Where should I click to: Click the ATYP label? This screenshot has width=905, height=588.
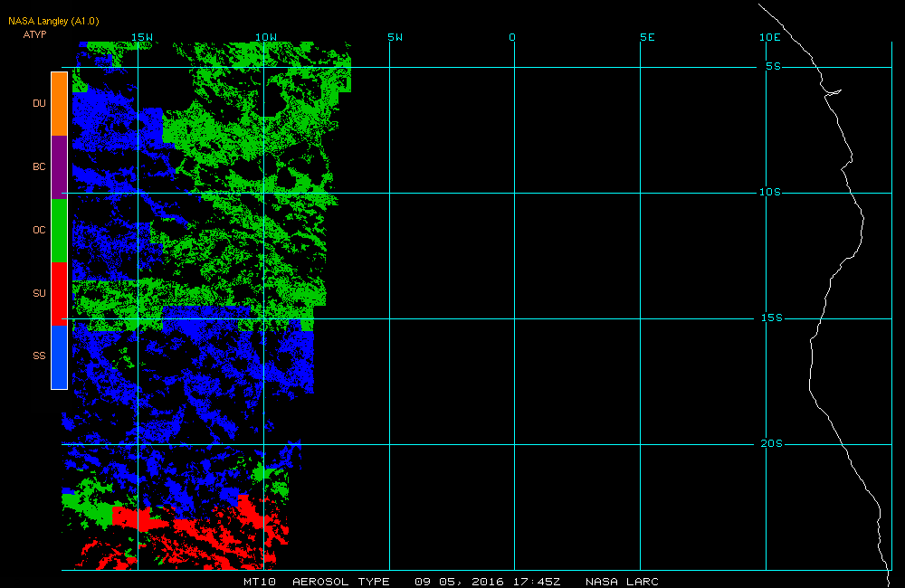(34, 34)
